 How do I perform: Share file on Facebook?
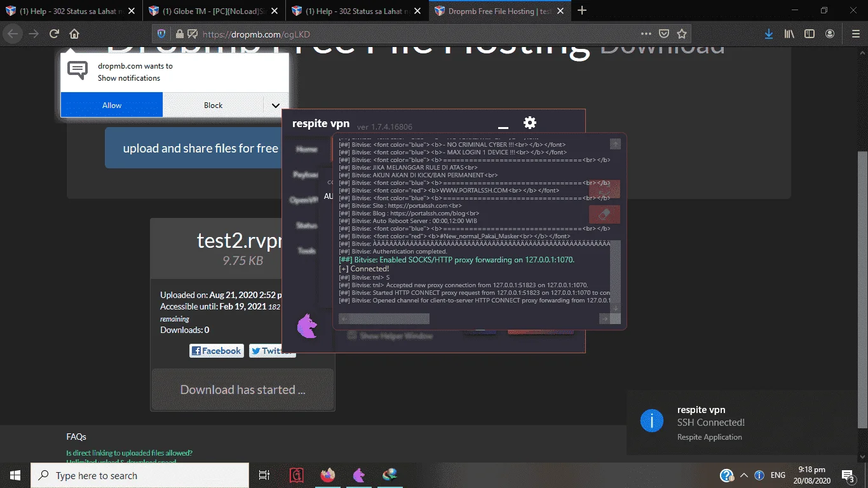click(217, 351)
